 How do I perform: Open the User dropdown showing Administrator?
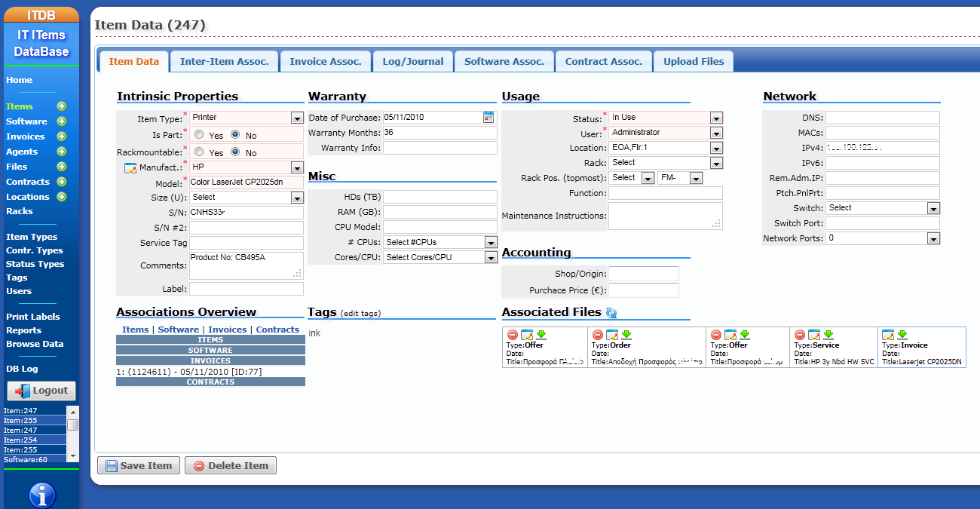pyautogui.click(x=666, y=133)
